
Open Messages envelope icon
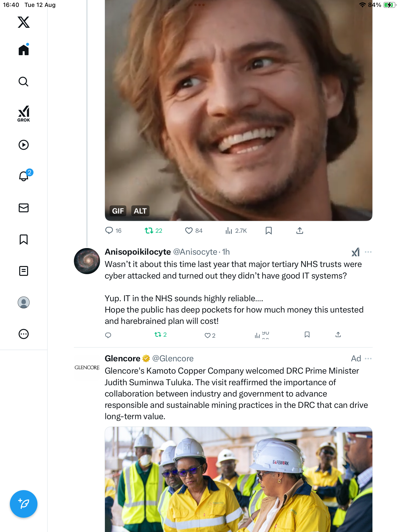[x=24, y=208]
